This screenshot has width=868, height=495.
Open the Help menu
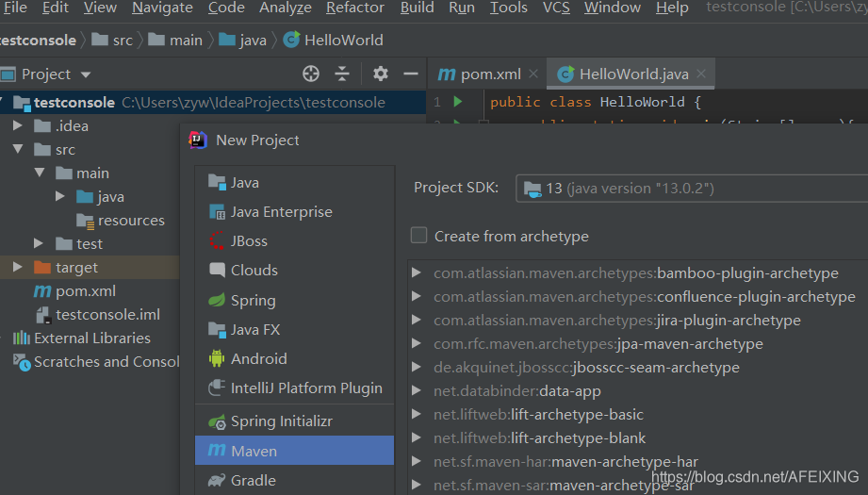672,8
